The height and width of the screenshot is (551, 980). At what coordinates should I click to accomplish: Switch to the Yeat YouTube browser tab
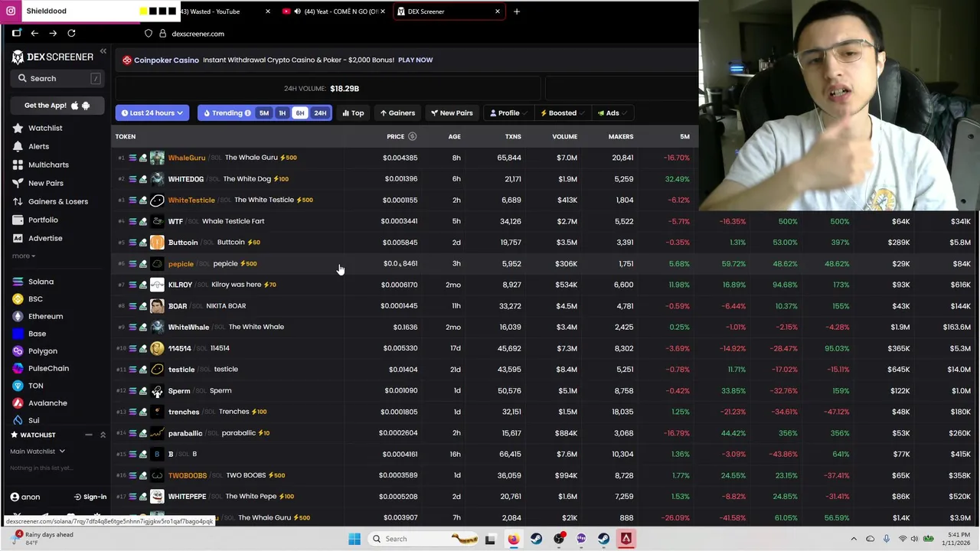point(333,11)
